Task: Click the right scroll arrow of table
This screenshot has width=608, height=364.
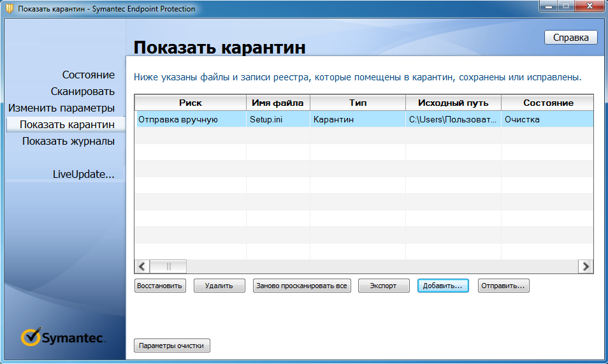Action: pos(586,266)
